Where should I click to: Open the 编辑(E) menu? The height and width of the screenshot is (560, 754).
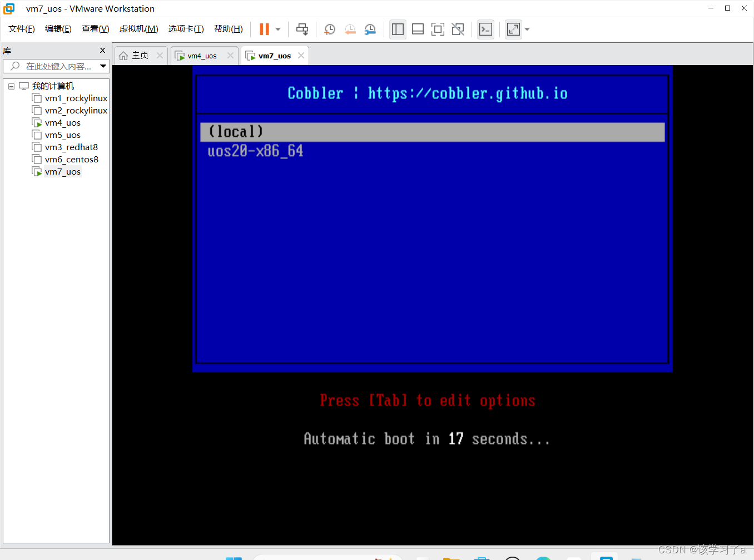tap(58, 29)
